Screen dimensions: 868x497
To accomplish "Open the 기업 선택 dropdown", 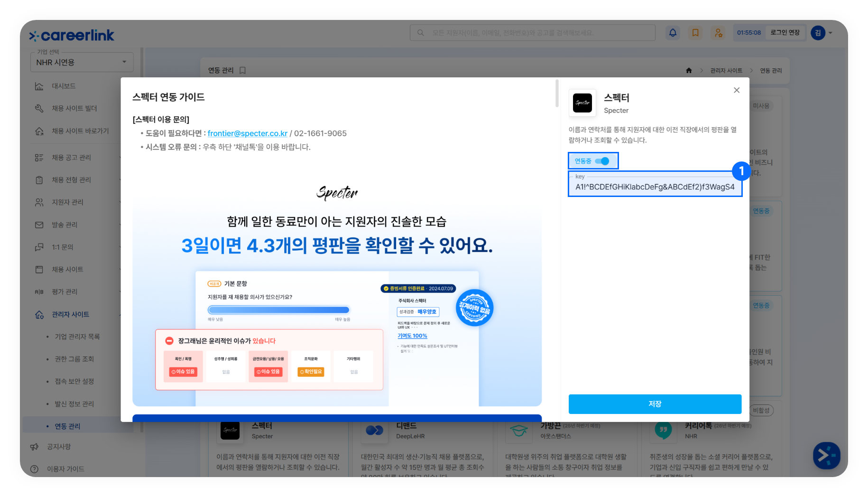I will click(82, 62).
